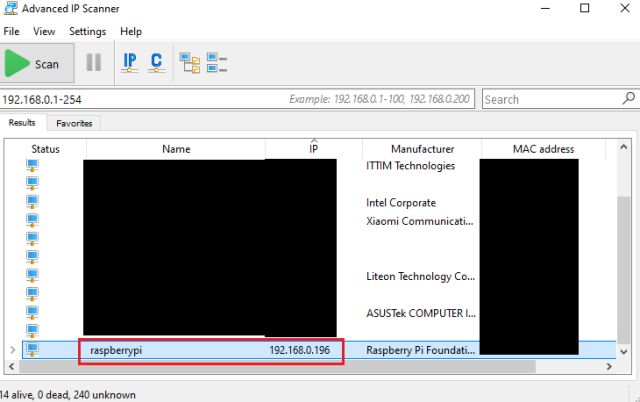Click computer status icon in Intel Corporate row
The image size is (640, 402).
point(32,202)
